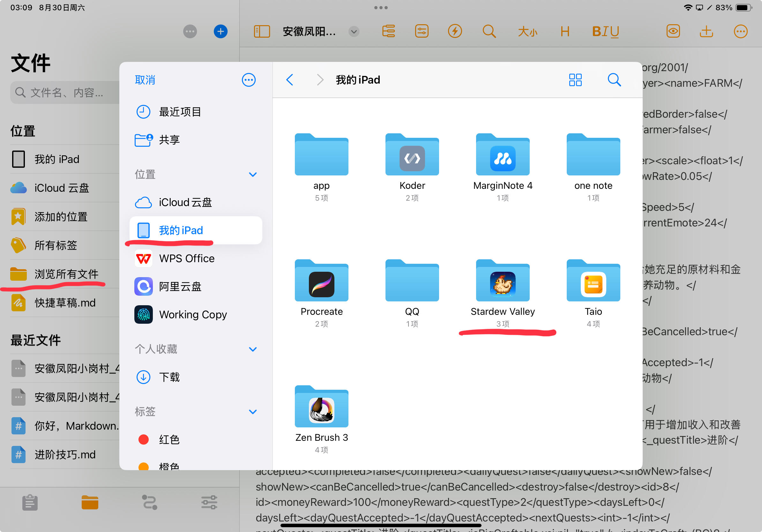The image size is (762, 532).
Task: Open the search magnifier in editor toolbar
Action: point(489,32)
